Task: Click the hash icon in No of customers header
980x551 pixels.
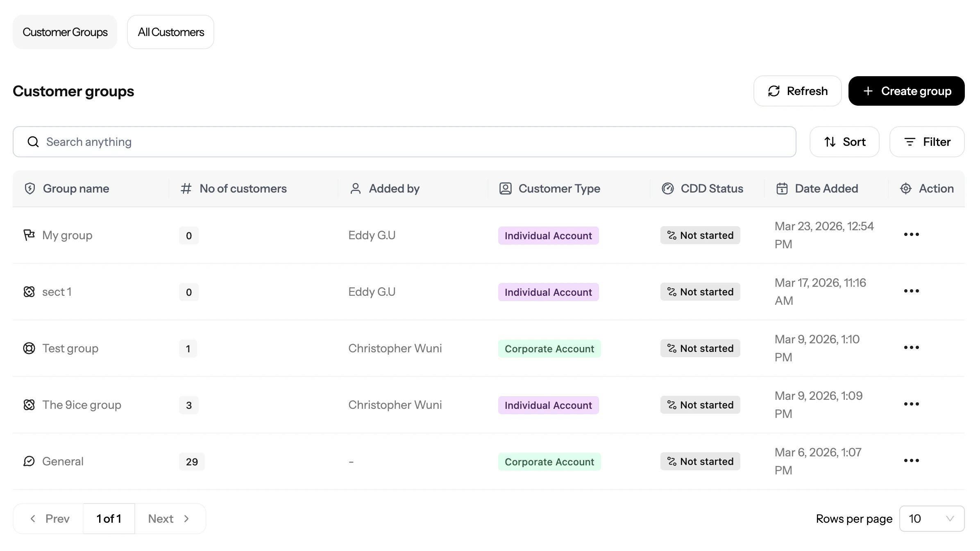Action: pos(186,188)
